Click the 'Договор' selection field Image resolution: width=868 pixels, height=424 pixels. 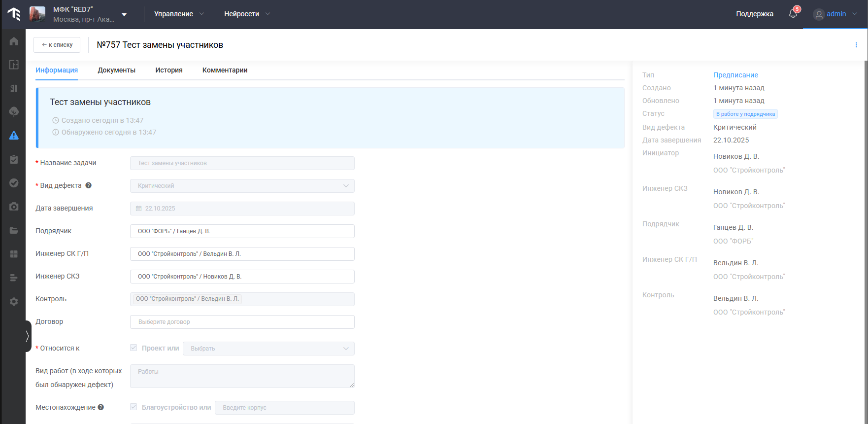click(x=242, y=322)
